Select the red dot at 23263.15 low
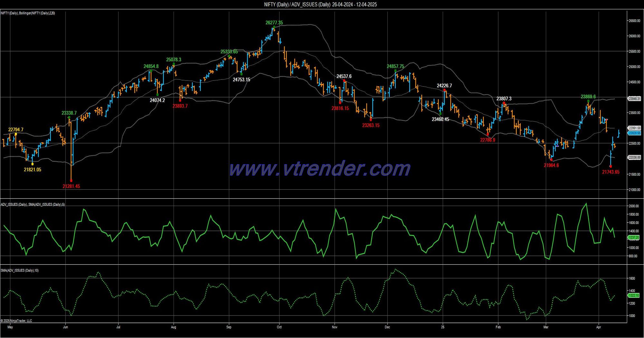 coord(371,120)
